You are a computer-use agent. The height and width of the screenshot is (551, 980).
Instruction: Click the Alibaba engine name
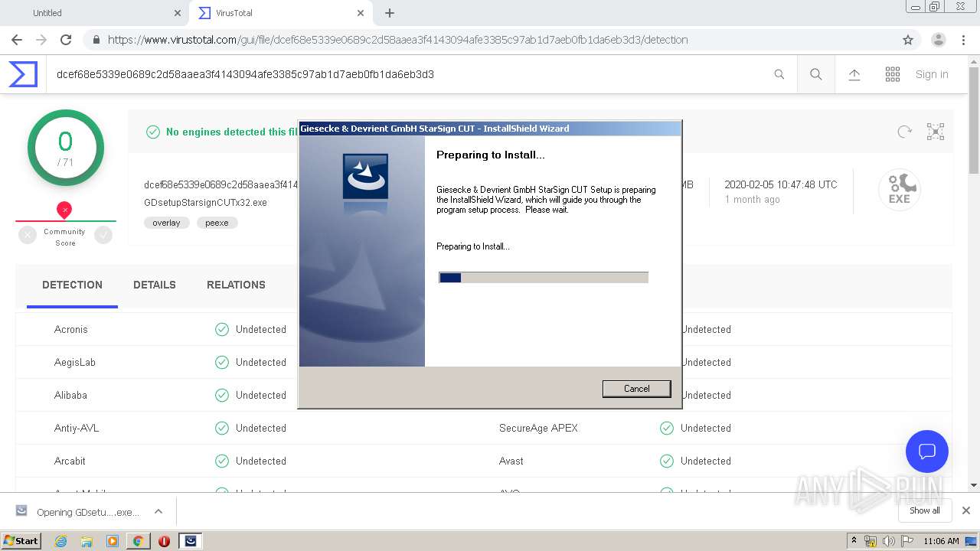(x=70, y=395)
